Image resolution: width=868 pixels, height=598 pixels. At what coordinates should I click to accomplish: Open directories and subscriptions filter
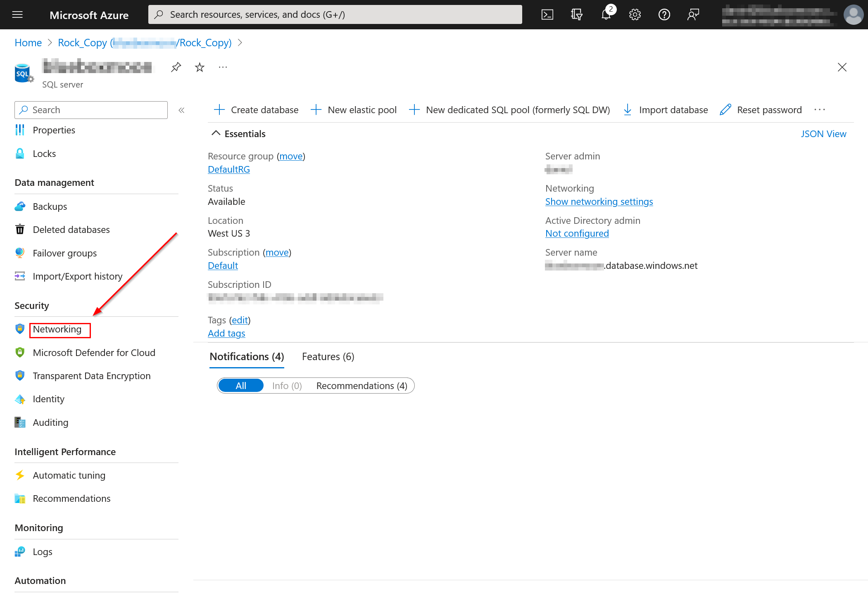pos(576,15)
